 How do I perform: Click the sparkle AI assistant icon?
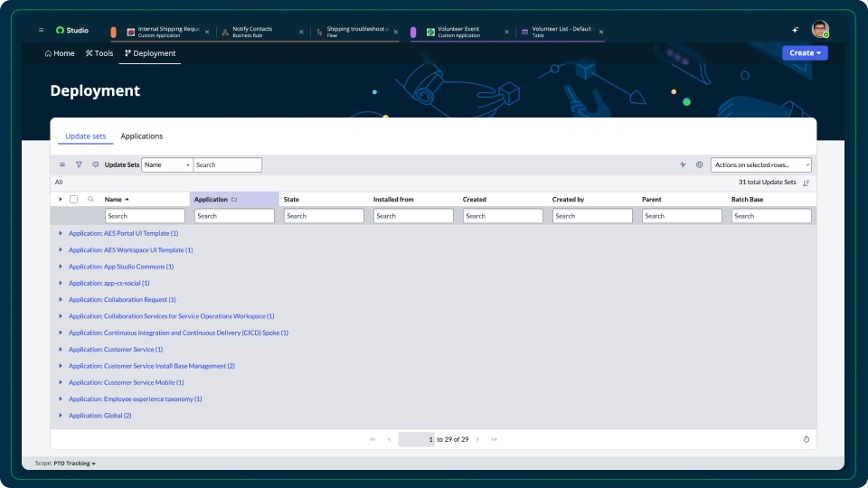tap(796, 30)
